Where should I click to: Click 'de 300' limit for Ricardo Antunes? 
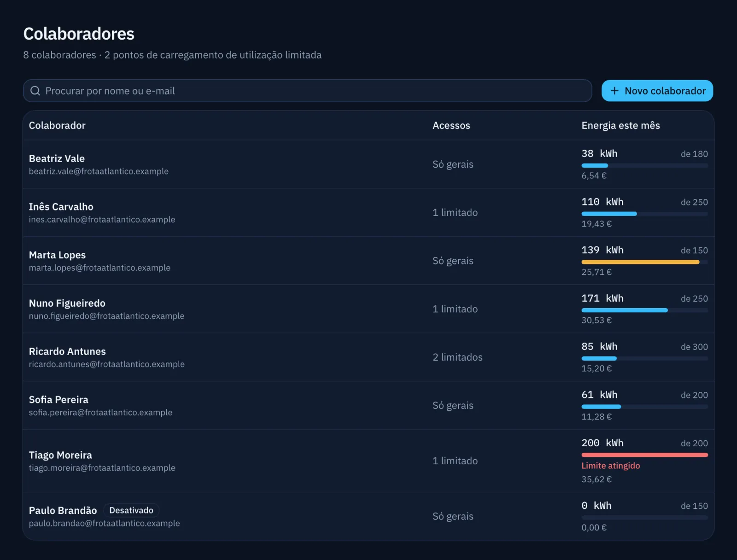(x=694, y=347)
